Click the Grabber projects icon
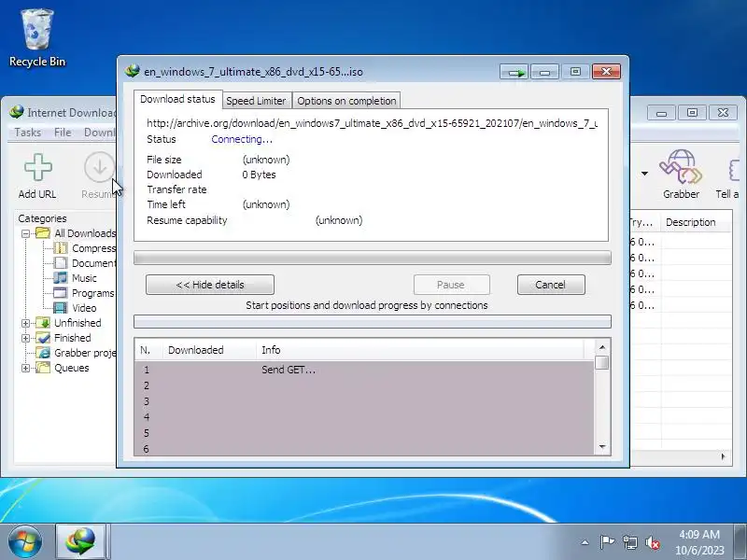The width and height of the screenshot is (747, 560). [43, 353]
